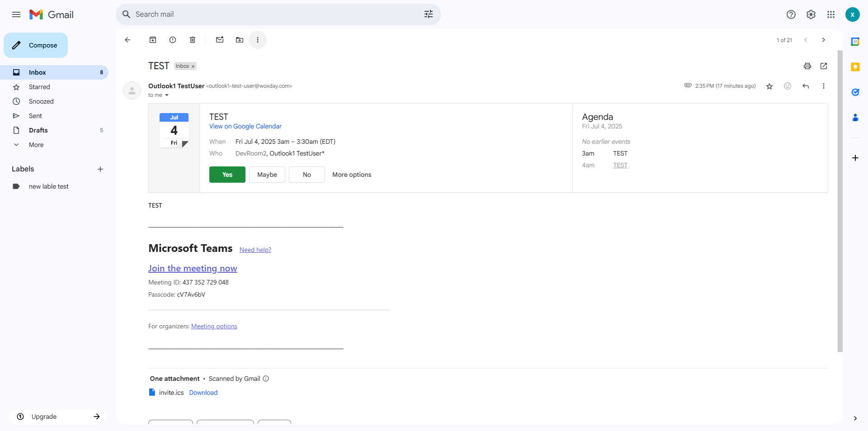Screen dimensions: 868x431
Task: Respond Maybe to the invitation
Action: point(267,175)
